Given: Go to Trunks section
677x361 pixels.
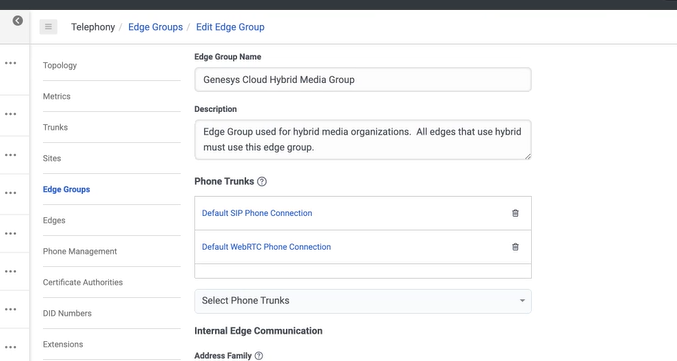Looking at the screenshot, I should coord(55,127).
